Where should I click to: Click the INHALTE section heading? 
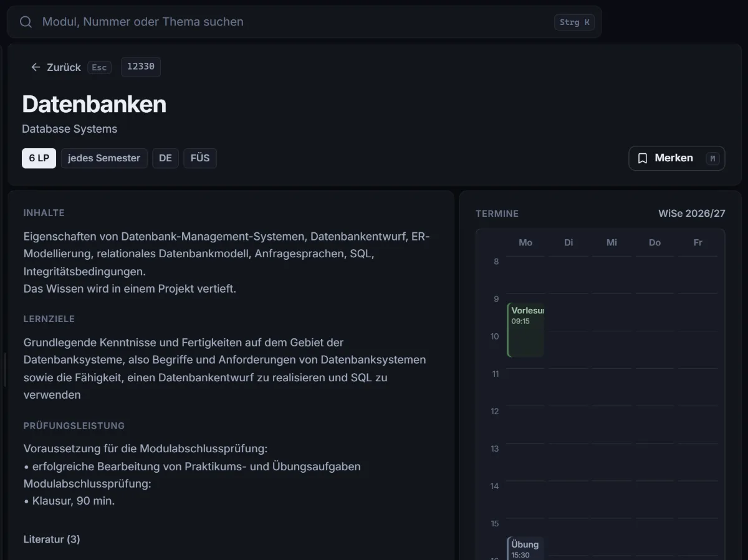pyautogui.click(x=44, y=213)
